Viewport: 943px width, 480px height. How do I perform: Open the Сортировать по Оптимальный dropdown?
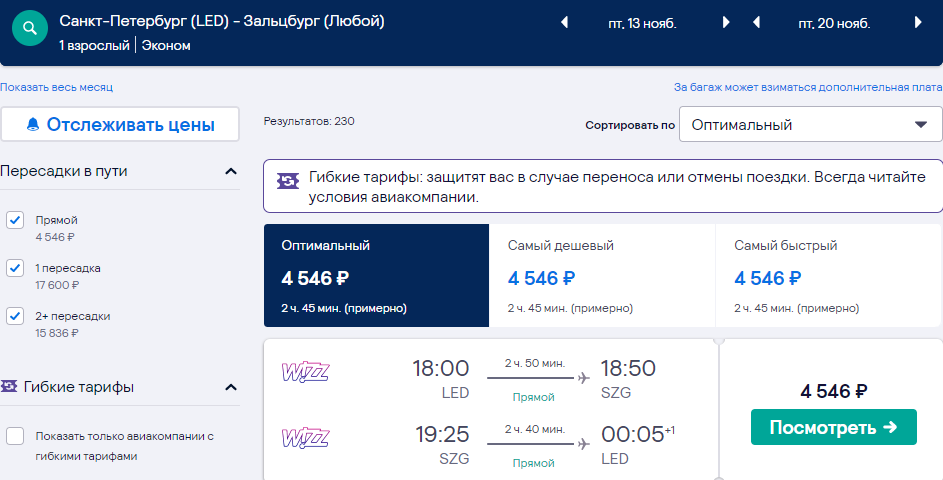pyautogui.click(x=810, y=125)
